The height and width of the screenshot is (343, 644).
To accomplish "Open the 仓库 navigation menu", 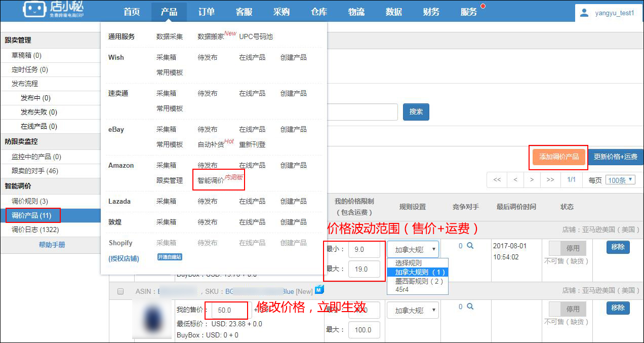I will [x=319, y=12].
